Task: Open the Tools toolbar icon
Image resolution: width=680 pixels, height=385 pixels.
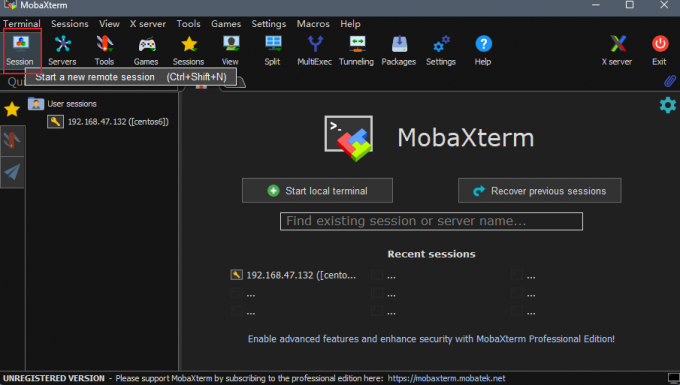Action: (105, 50)
